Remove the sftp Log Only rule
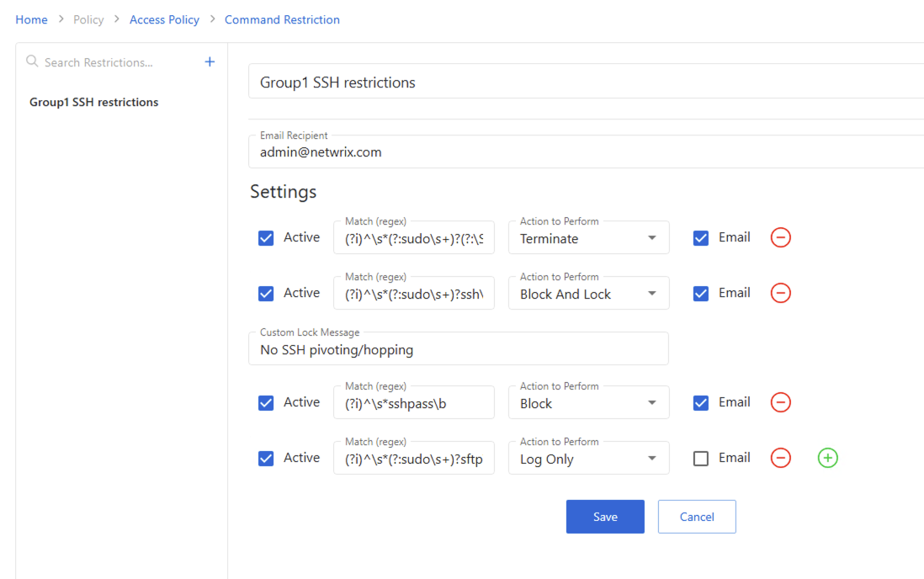Image resolution: width=924 pixels, height=579 pixels. click(x=780, y=458)
